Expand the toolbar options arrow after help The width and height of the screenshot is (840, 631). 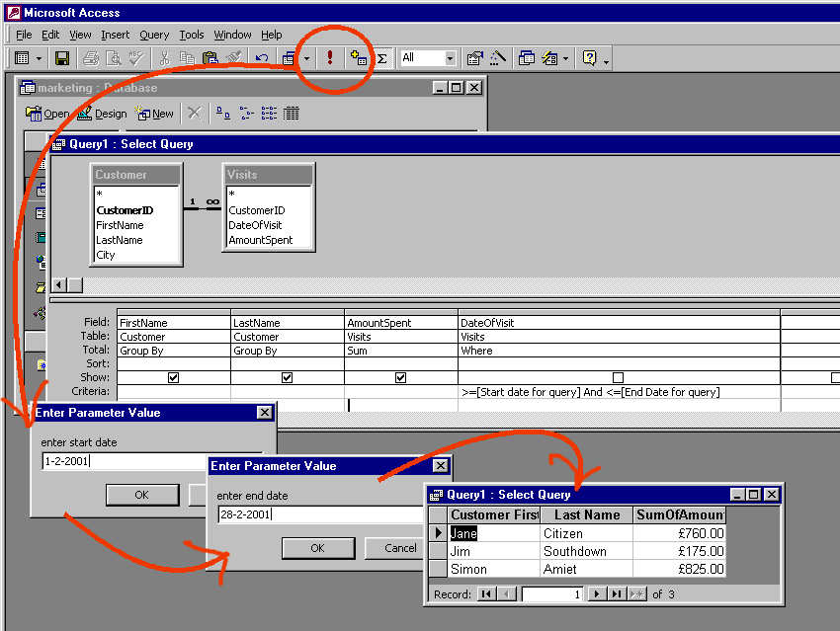[607, 61]
